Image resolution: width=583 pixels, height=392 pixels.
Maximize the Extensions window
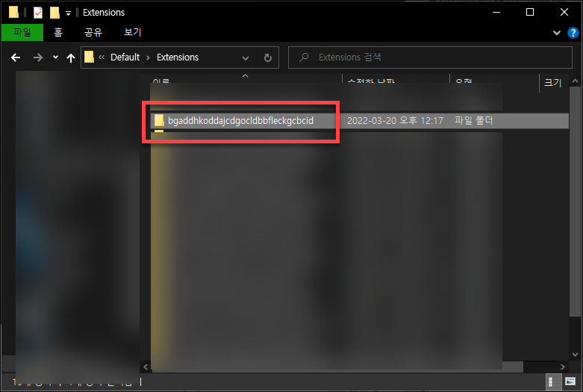[x=530, y=12]
